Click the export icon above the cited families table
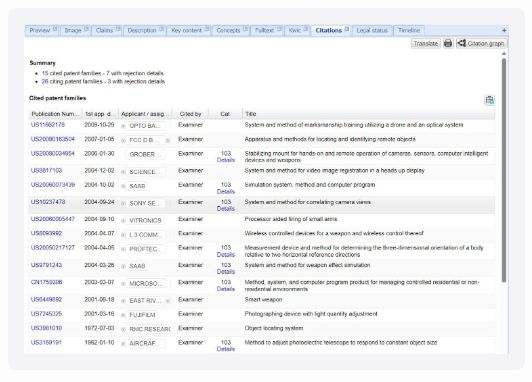Screen dimensions: 532x382 (489, 100)
